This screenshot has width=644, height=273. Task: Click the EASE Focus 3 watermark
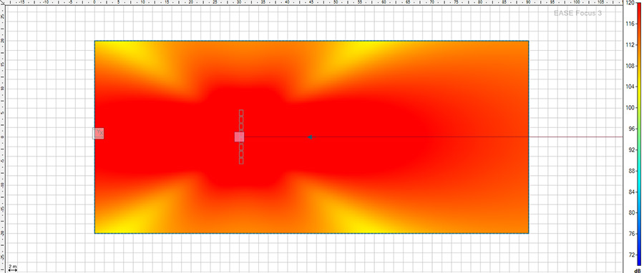click(577, 13)
